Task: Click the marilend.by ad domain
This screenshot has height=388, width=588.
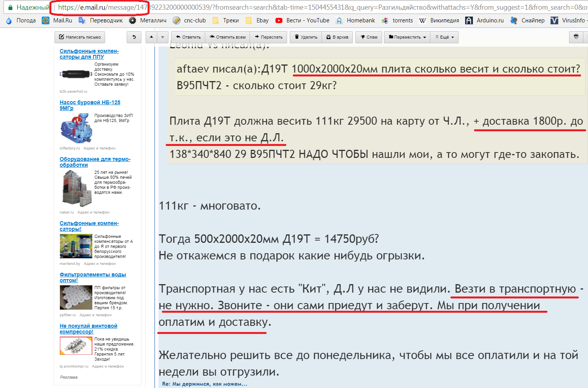Action: (x=70, y=264)
